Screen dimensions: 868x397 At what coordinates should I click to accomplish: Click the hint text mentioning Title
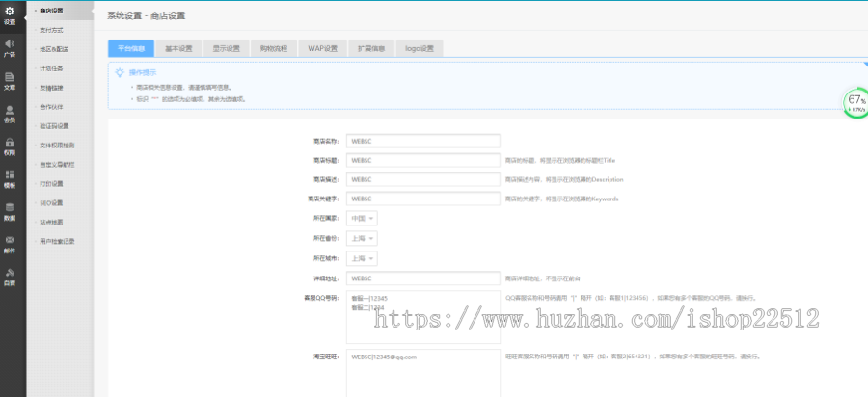click(x=560, y=160)
